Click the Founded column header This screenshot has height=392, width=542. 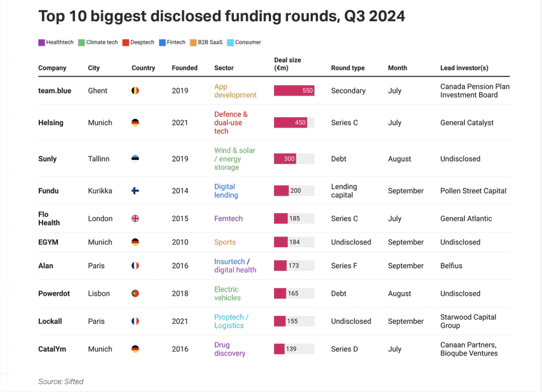tap(185, 68)
